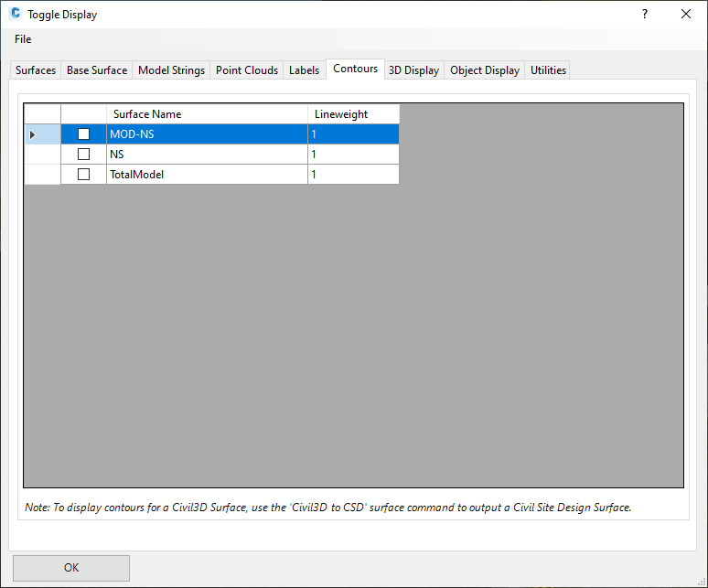Image resolution: width=708 pixels, height=588 pixels.
Task: Select the TotalModel surface name cell
Action: pyautogui.click(x=207, y=174)
